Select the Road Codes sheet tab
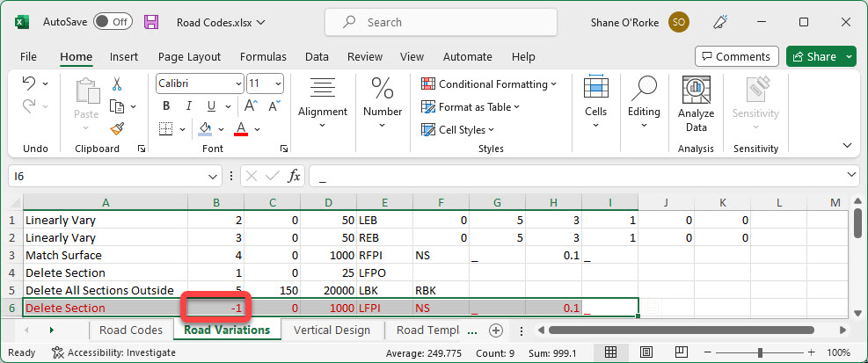 coord(131,330)
